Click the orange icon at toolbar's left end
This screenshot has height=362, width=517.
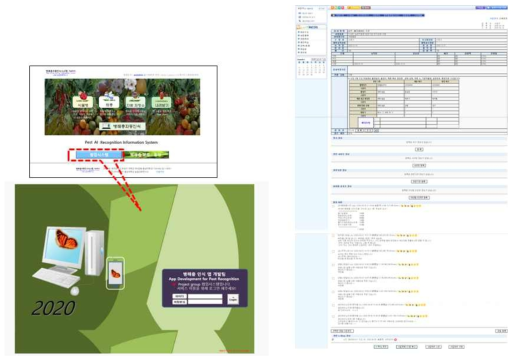coord(332,7)
